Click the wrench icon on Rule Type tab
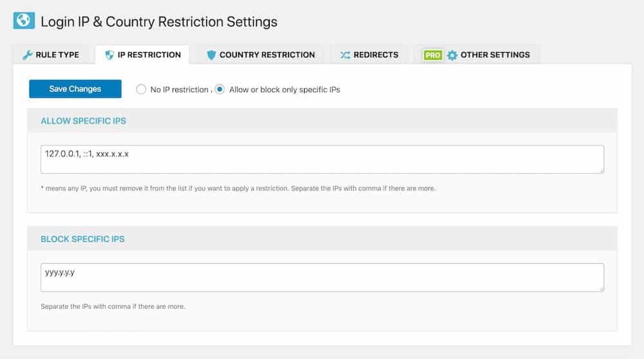The image size is (644, 359). pyautogui.click(x=27, y=55)
